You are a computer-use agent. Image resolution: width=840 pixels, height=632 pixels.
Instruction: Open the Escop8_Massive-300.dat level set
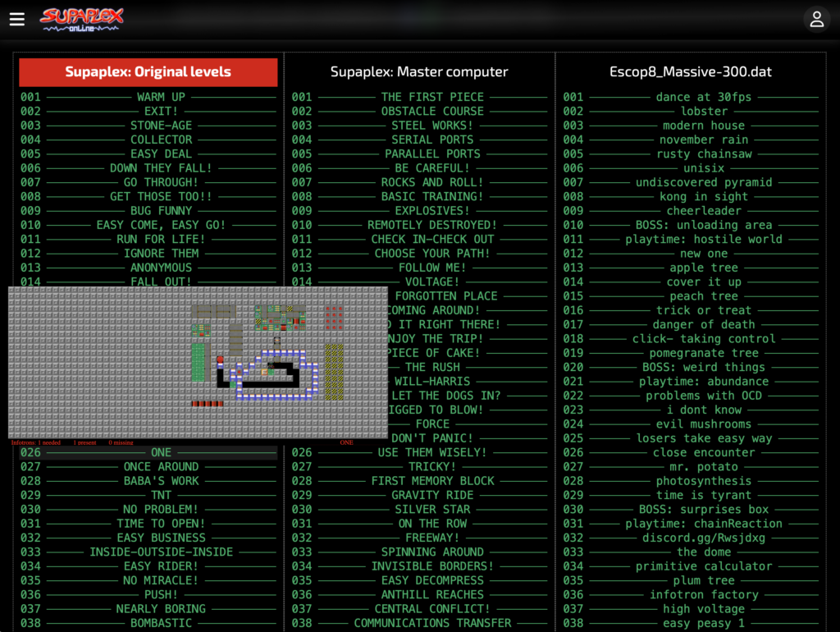pyautogui.click(x=691, y=72)
